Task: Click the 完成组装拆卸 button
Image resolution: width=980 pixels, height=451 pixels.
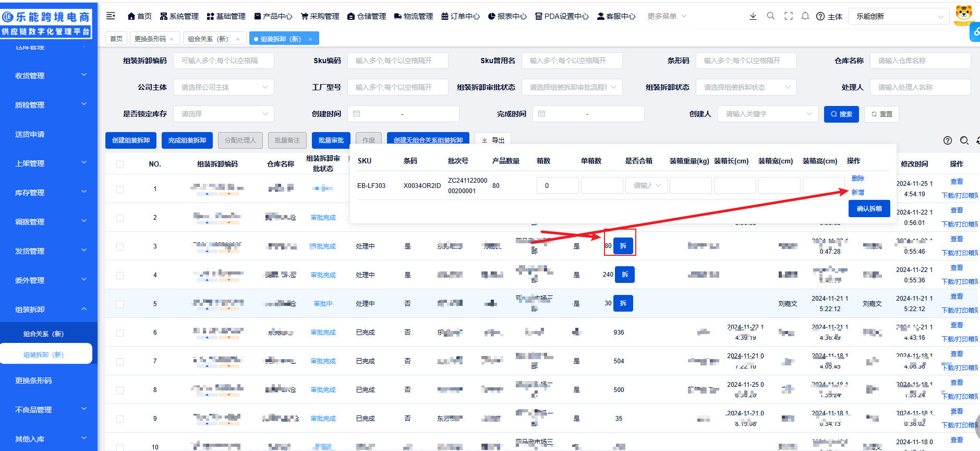Action: tap(187, 140)
